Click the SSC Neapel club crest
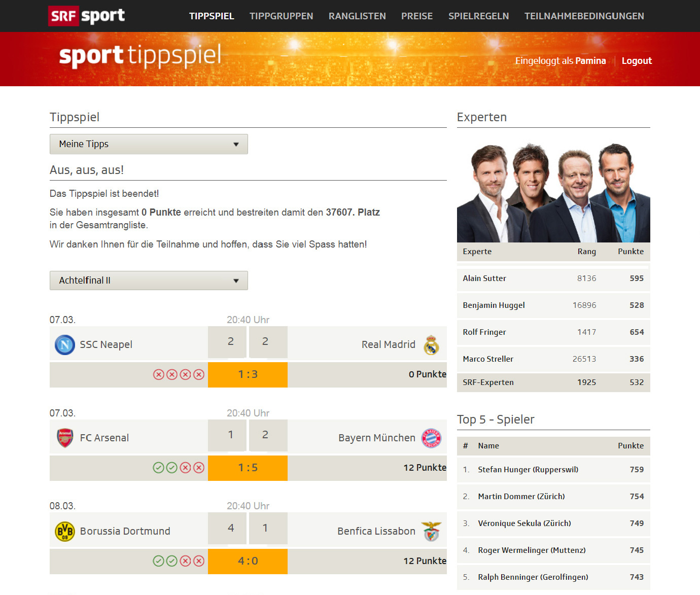Viewport: 700px width, 595px height. (x=65, y=345)
